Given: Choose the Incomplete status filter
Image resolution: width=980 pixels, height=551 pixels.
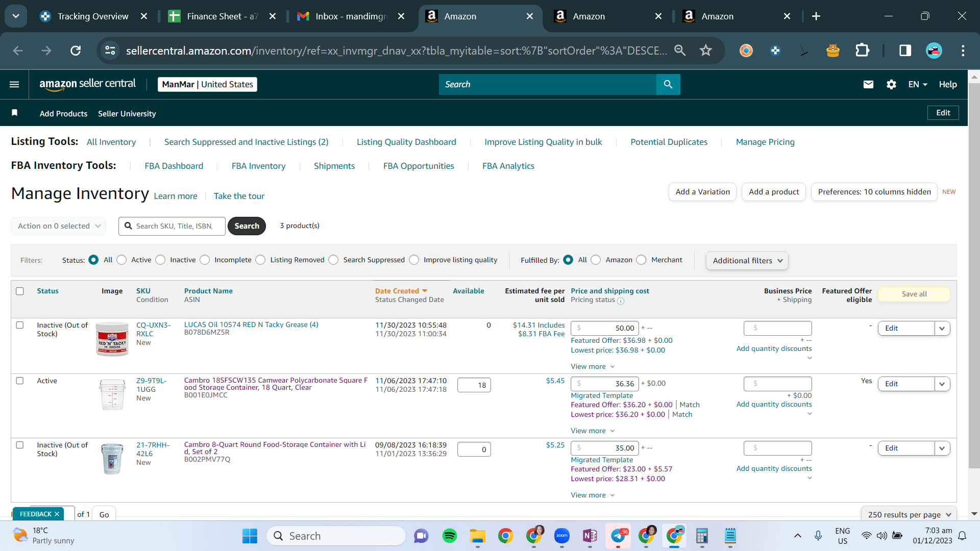Looking at the screenshot, I should [x=205, y=260].
